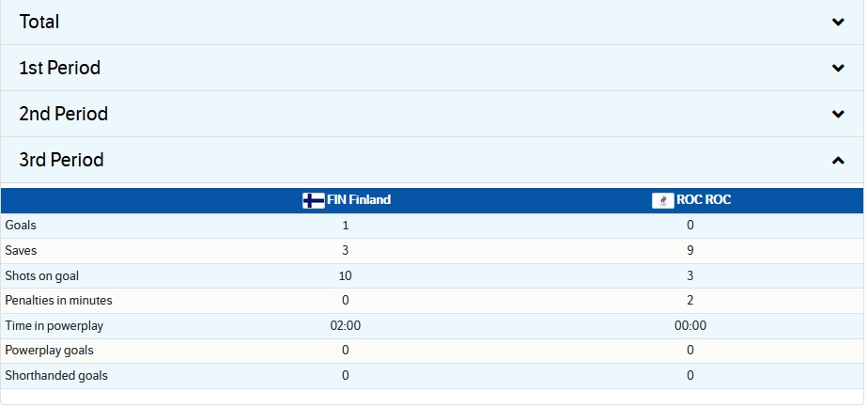This screenshot has height=407, width=868.
Task: Open the 1st Period header
Action: click(432, 68)
